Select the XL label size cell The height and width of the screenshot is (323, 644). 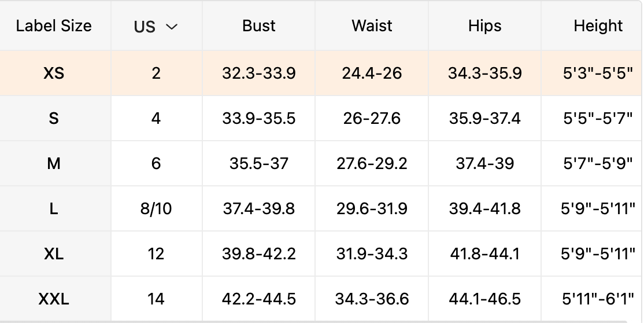(55, 254)
